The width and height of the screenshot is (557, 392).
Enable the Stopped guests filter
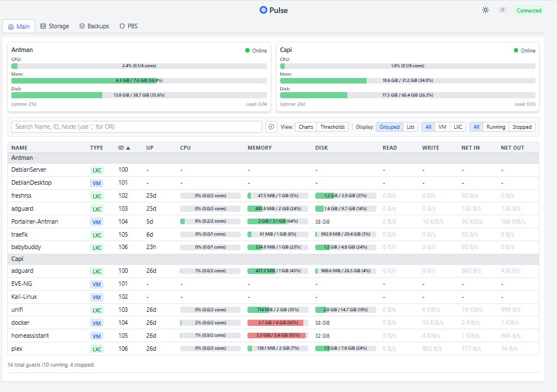(521, 127)
